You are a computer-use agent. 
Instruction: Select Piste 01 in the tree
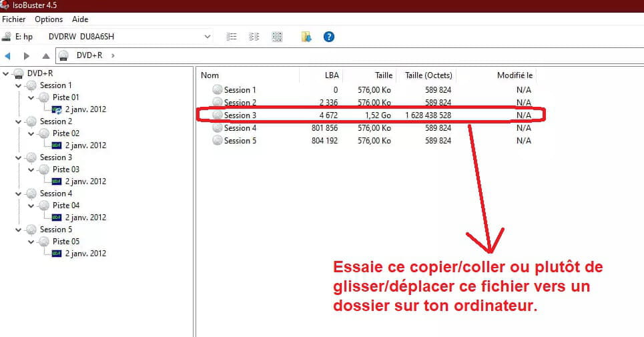65,97
